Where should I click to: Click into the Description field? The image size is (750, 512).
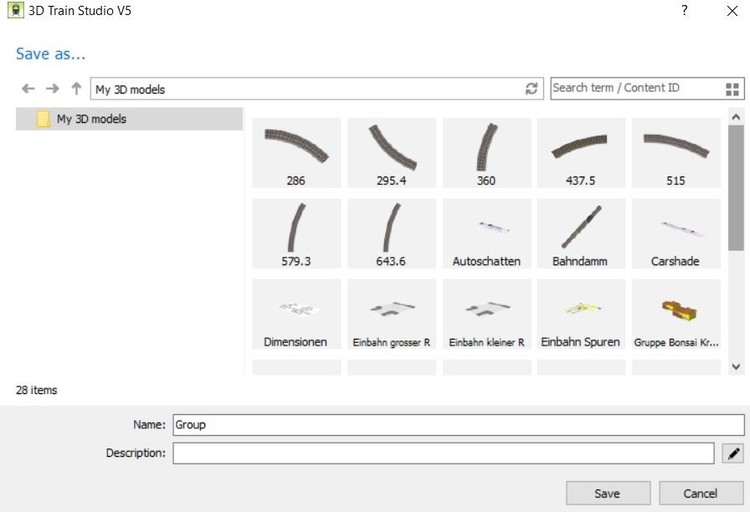[x=443, y=453]
